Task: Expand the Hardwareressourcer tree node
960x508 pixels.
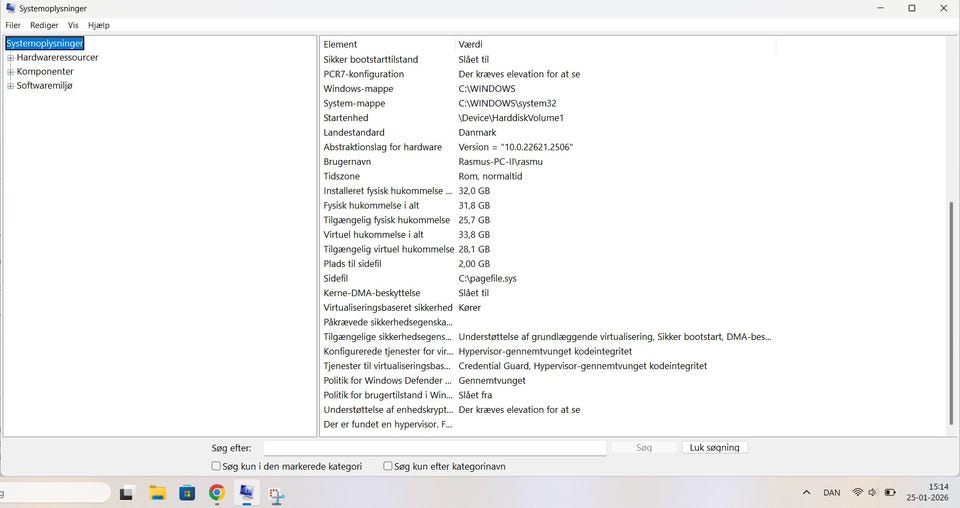Action: click(10, 58)
